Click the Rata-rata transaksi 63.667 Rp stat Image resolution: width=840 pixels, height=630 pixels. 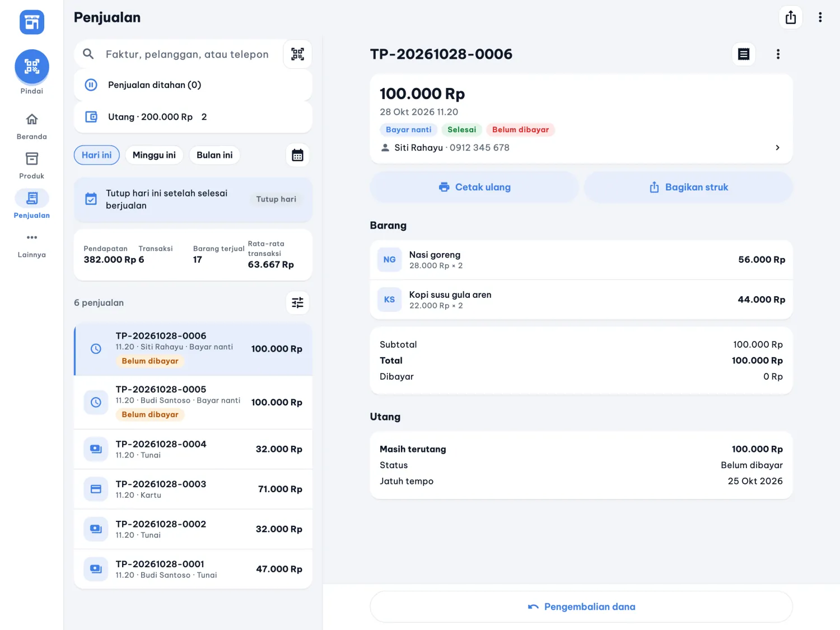271,254
